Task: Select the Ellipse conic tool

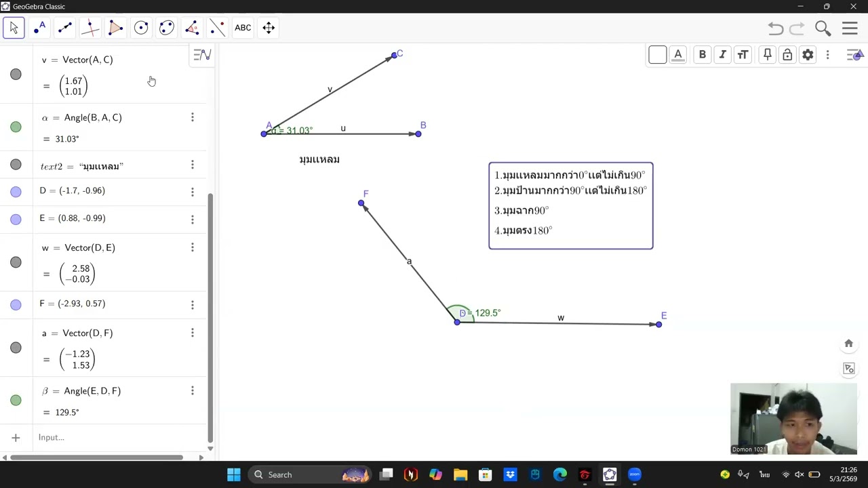Action: point(166,28)
